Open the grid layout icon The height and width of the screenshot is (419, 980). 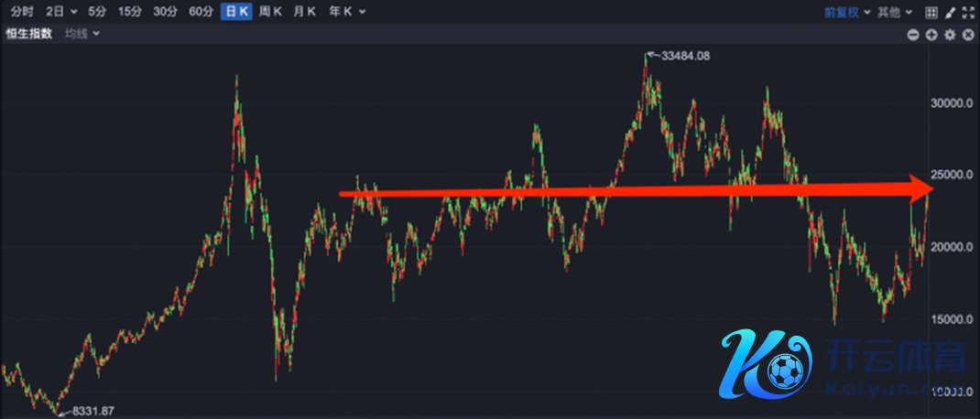click(931, 12)
